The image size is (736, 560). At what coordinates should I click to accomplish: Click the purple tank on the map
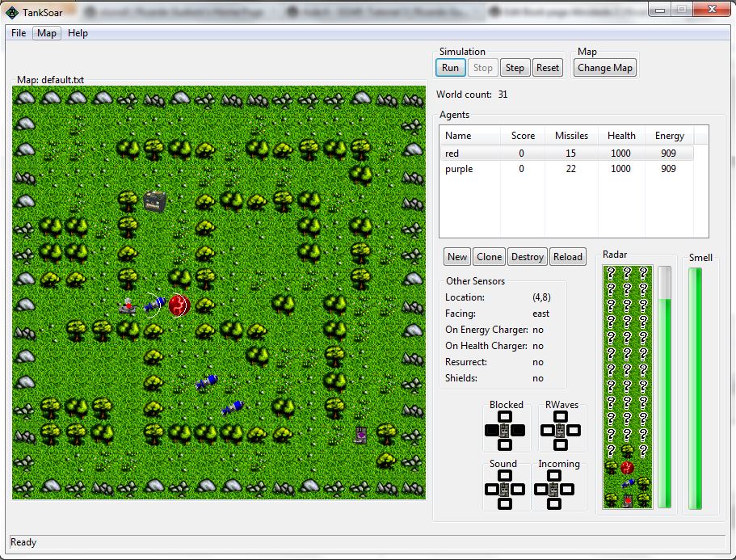point(361,435)
